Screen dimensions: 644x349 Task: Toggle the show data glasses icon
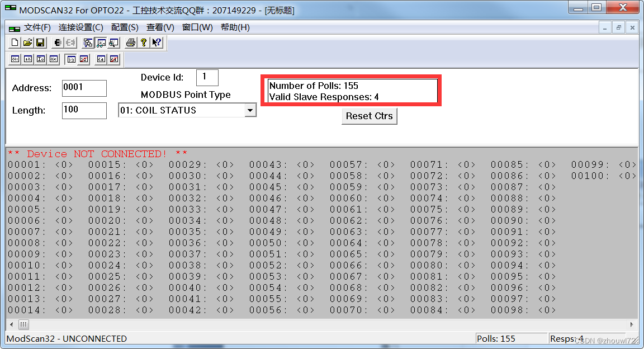pyautogui.click(x=101, y=43)
